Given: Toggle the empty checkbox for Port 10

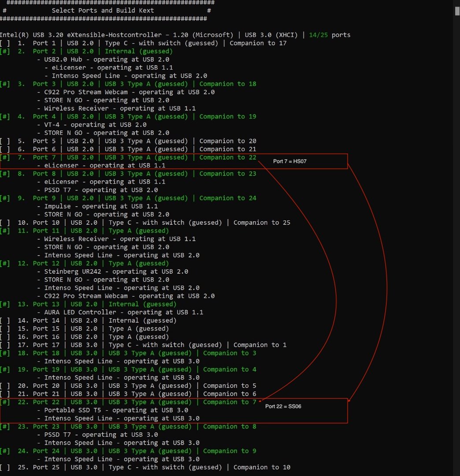Looking at the screenshot, I should click(x=5, y=223).
